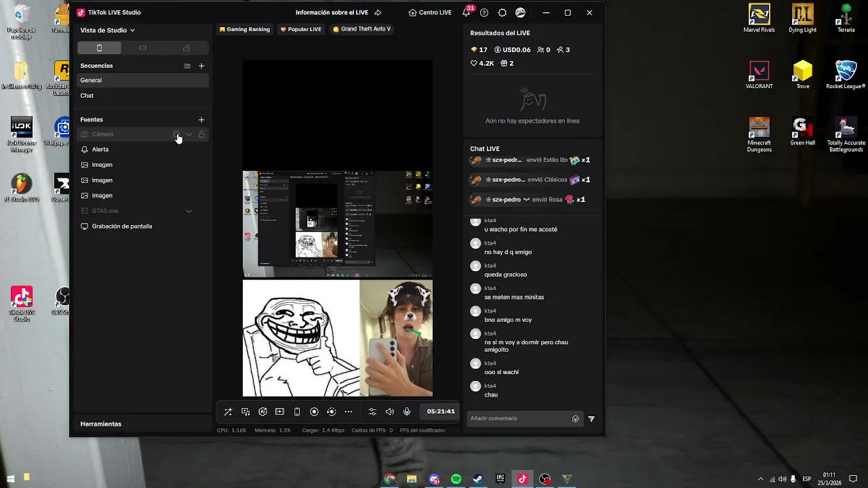Select the dual-orientation layout tab
The height and width of the screenshot is (488, 868).
(186, 48)
